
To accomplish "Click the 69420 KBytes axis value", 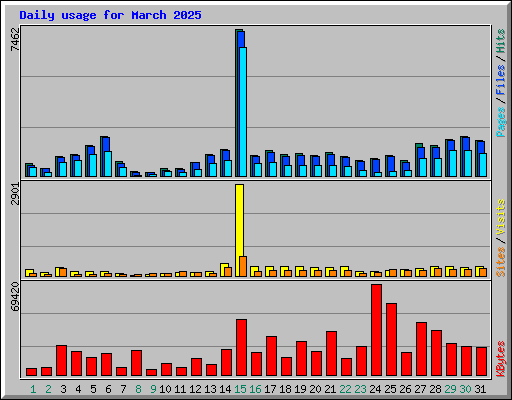I will point(15,297).
